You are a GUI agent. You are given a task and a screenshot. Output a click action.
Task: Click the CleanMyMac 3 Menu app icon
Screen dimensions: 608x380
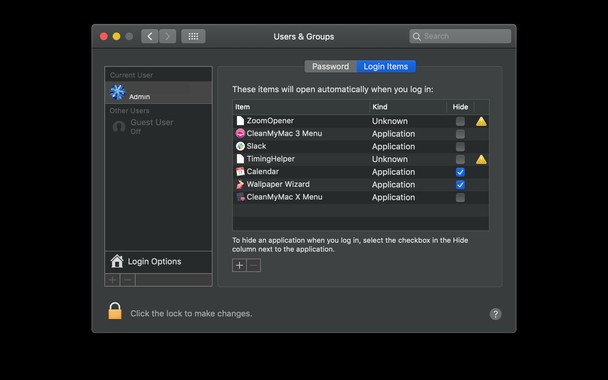pyautogui.click(x=240, y=133)
